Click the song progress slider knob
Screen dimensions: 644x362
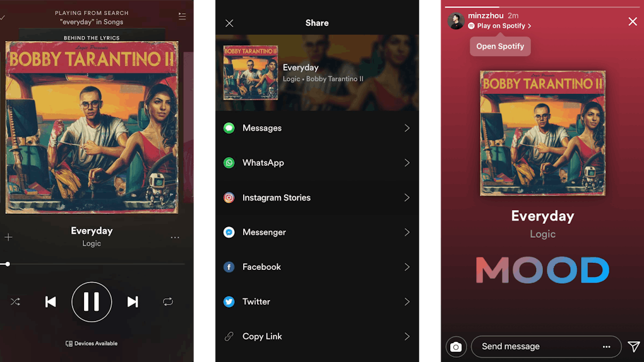click(x=8, y=264)
